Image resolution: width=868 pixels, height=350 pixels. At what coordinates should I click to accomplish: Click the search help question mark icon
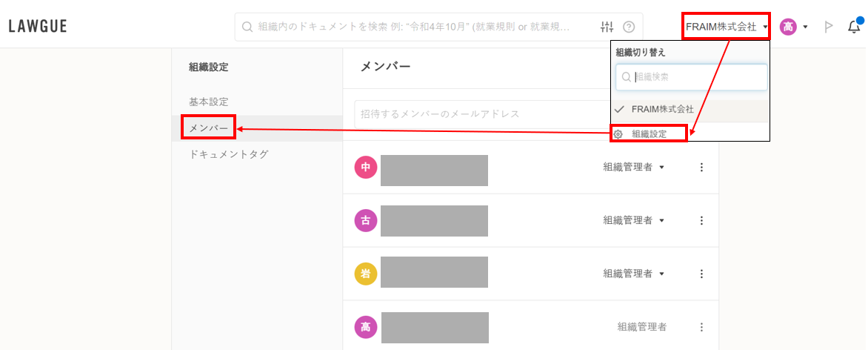tap(629, 27)
